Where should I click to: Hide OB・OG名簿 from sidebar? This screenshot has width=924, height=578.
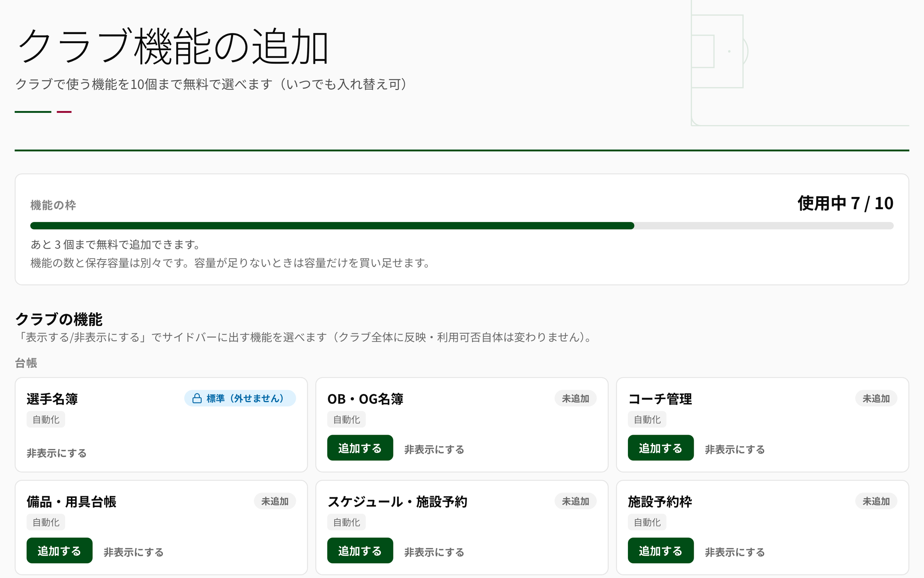[x=434, y=449]
